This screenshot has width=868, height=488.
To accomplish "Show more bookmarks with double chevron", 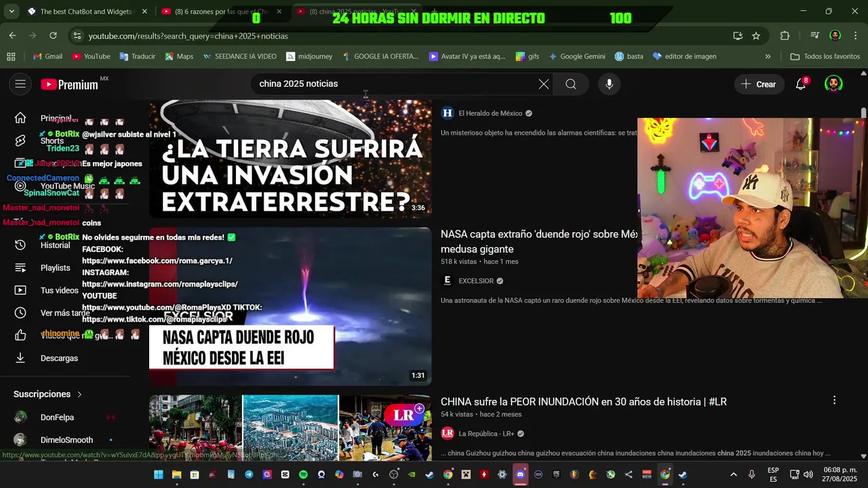I will pyautogui.click(x=768, y=56).
